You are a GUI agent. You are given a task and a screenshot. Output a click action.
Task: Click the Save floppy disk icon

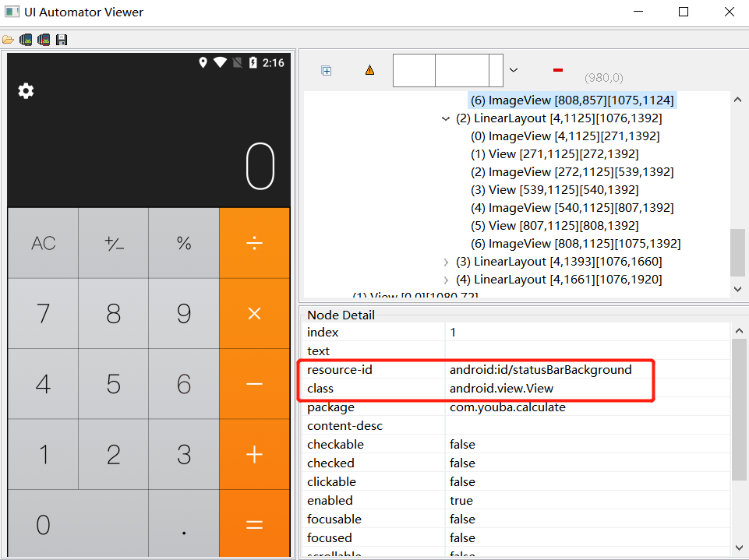(62, 39)
